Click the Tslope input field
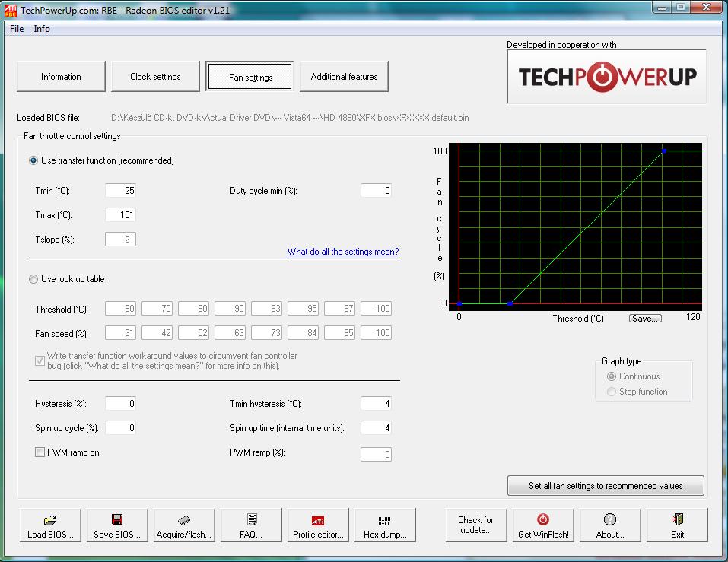The width and height of the screenshot is (728, 562). pos(120,240)
